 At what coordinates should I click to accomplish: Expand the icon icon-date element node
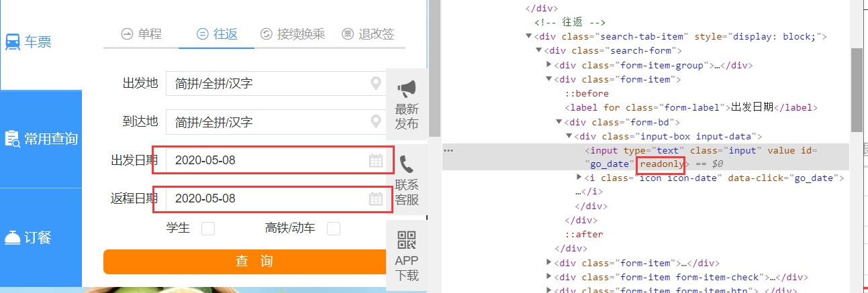[x=580, y=178]
